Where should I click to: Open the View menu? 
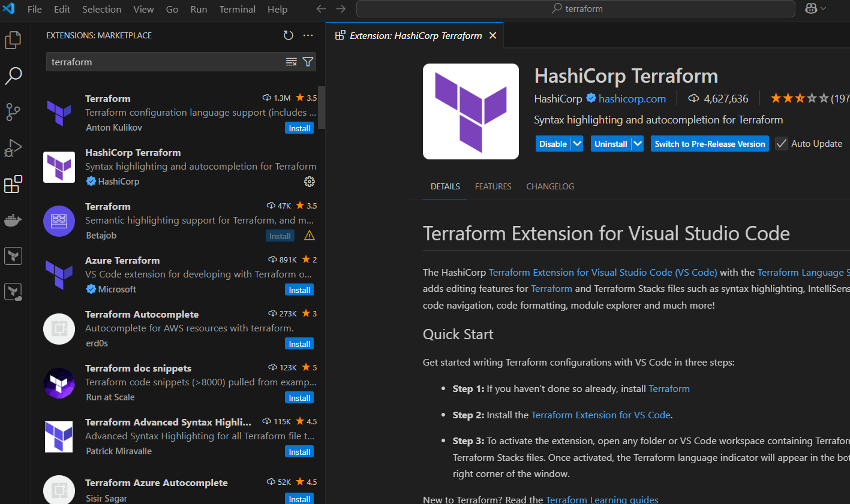tap(143, 9)
